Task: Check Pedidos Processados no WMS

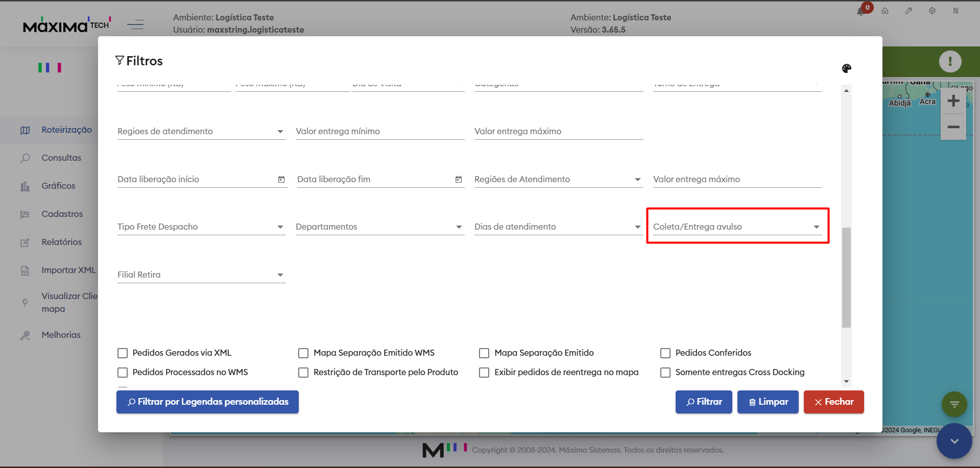Action: coord(123,373)
